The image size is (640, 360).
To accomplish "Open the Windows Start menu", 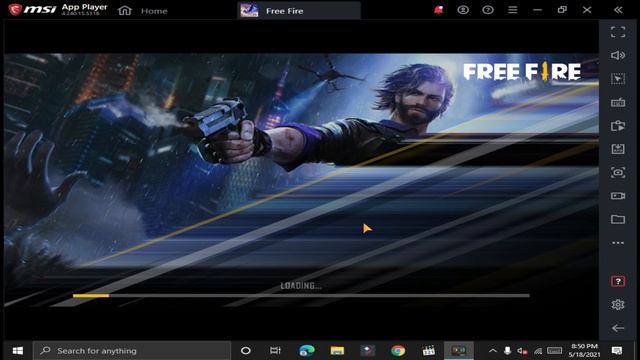I will [18, 351].
